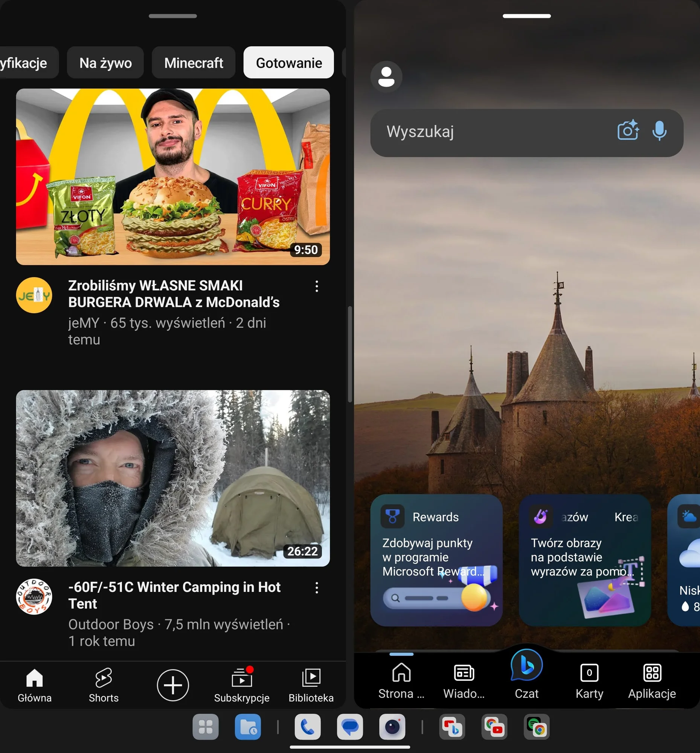Open the Shorts tab in YouTube
This screenshot has height=753, width=700.
coord(104,685)
